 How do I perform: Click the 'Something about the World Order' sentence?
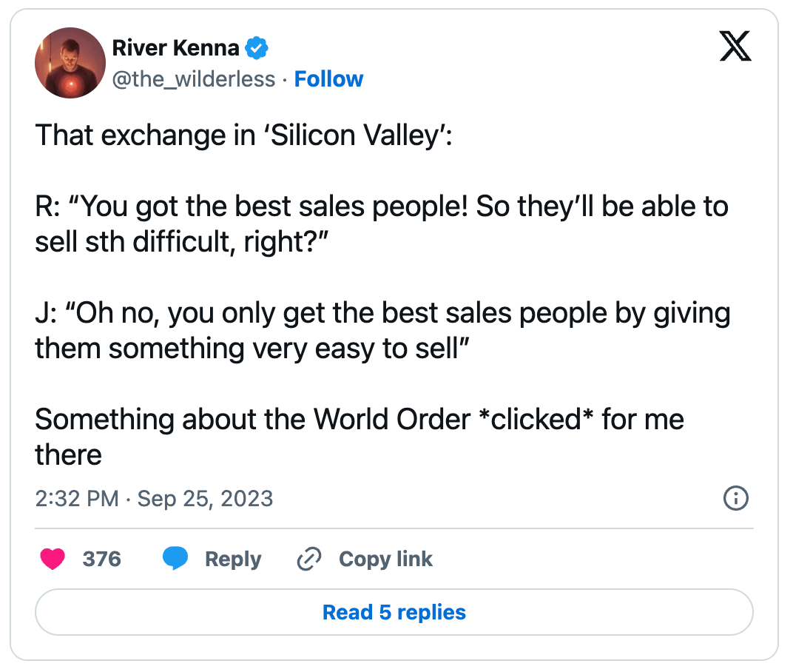(359, 420)
